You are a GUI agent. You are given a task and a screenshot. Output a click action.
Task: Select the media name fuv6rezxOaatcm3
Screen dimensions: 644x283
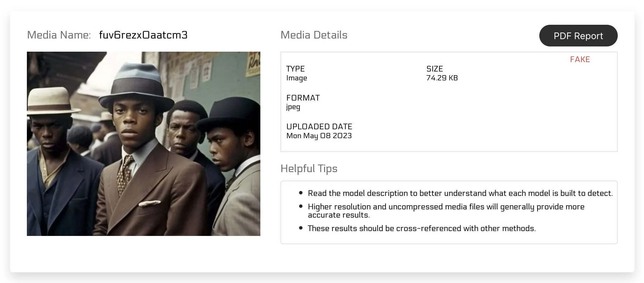143,35
